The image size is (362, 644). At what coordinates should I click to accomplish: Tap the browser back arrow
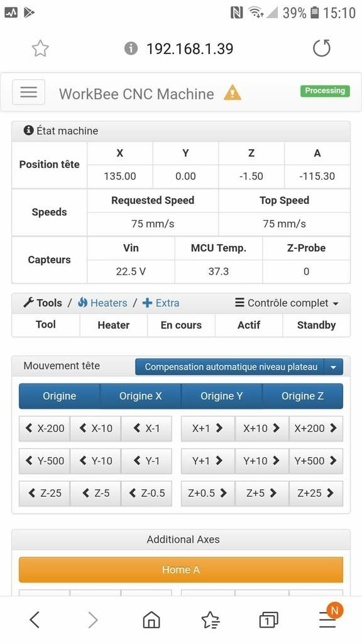35,619
